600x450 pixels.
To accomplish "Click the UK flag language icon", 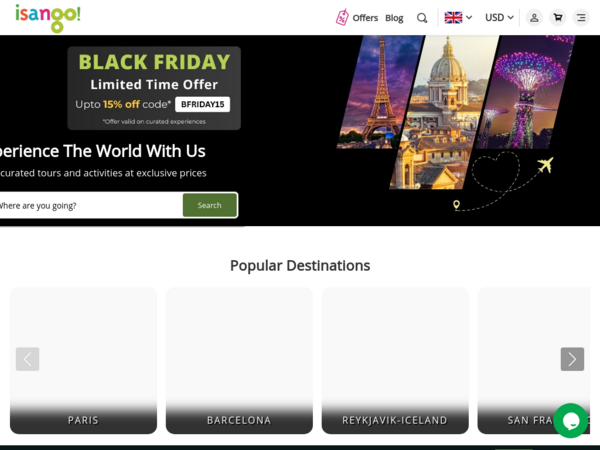I will 453,18.
